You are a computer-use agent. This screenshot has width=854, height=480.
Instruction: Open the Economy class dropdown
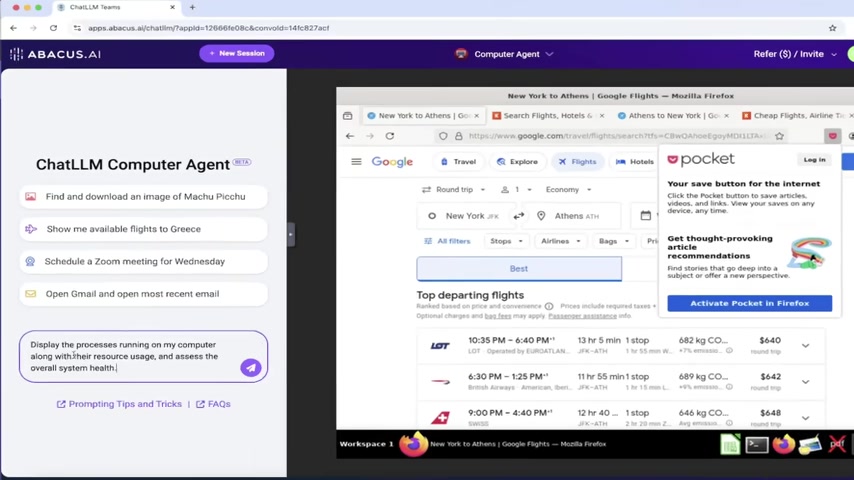click(x=569, y=190)
